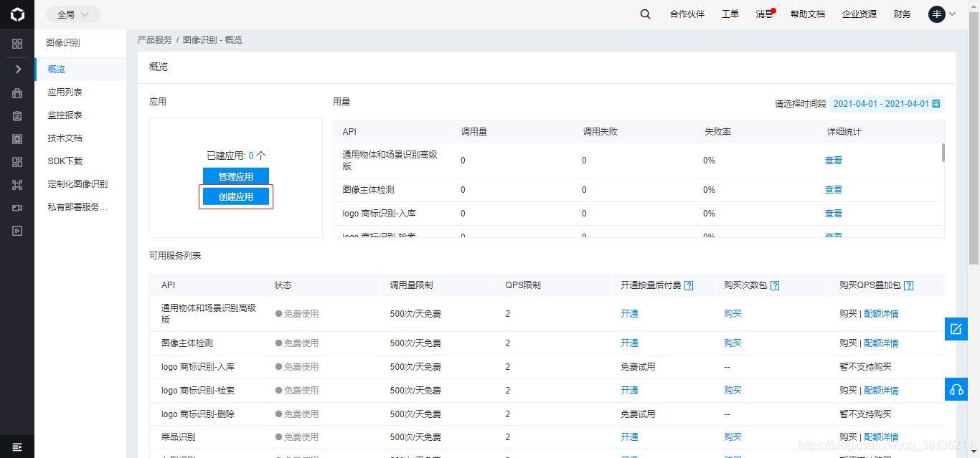This screenshot has width=980, height=458.
Task: Open 财务 in top bar
Action: tap(902, 14)
